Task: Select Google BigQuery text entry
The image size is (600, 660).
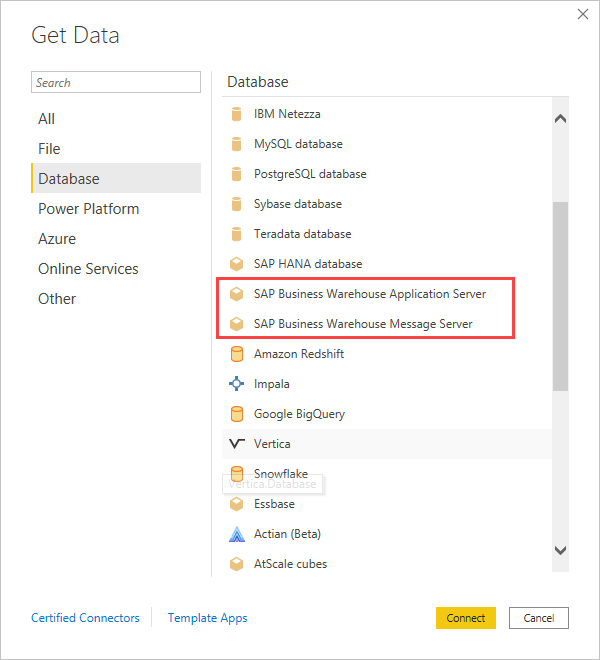Action: pyautogui.click(x=299, y=414)
